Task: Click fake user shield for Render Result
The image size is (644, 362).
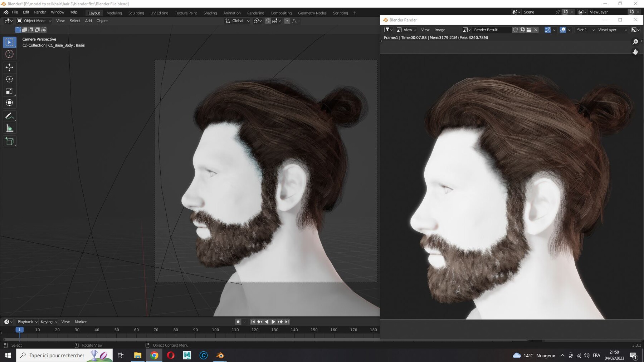Action: pos(515,30)
